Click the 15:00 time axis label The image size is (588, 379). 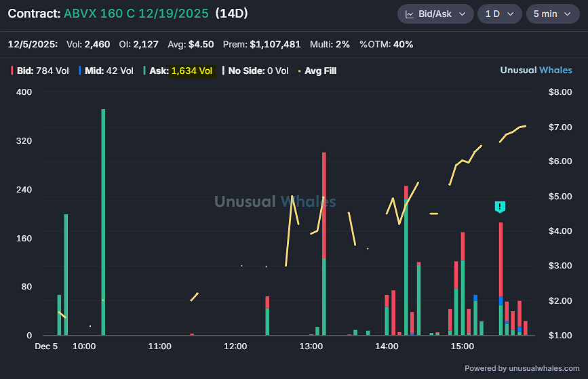click(x=463, y=346)
